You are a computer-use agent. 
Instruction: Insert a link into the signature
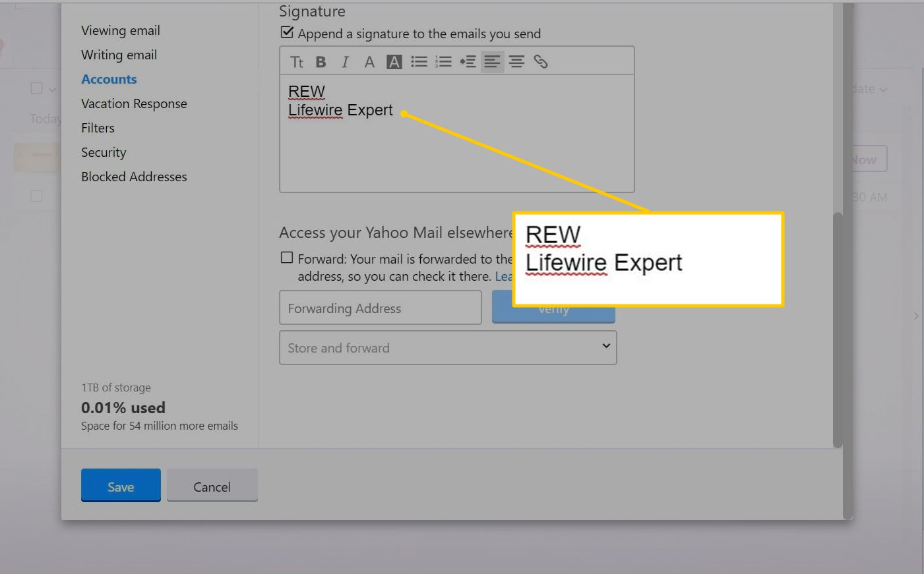[541, 62]
